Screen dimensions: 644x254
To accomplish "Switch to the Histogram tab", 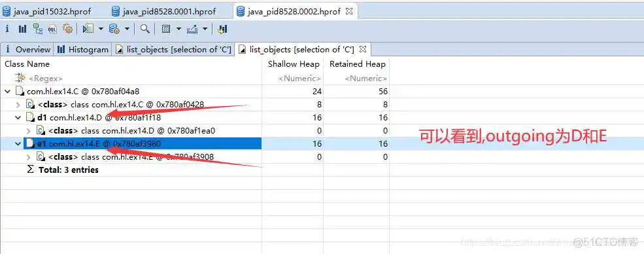I will 83,50.
